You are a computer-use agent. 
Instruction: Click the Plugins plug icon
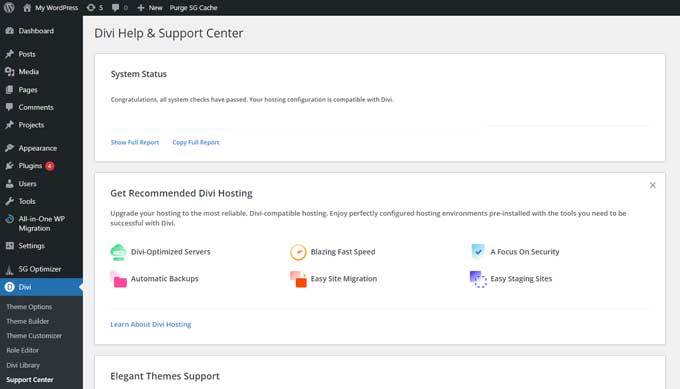[10, 166]
